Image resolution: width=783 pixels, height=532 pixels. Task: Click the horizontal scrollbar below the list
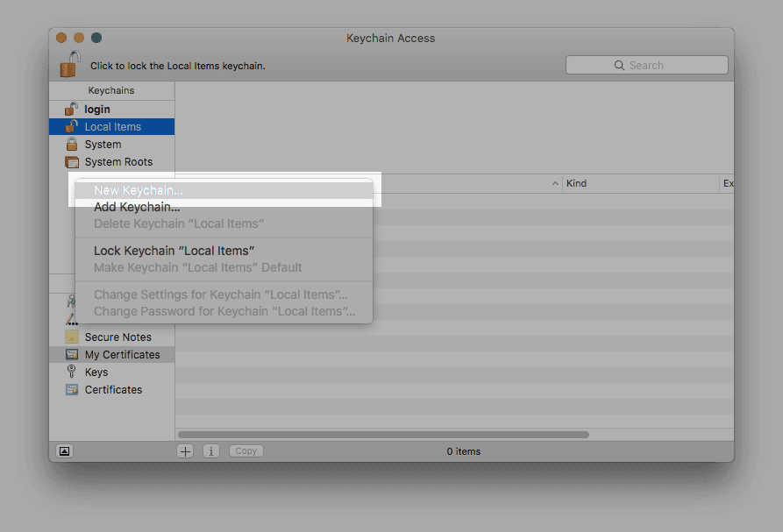[383, 434]
